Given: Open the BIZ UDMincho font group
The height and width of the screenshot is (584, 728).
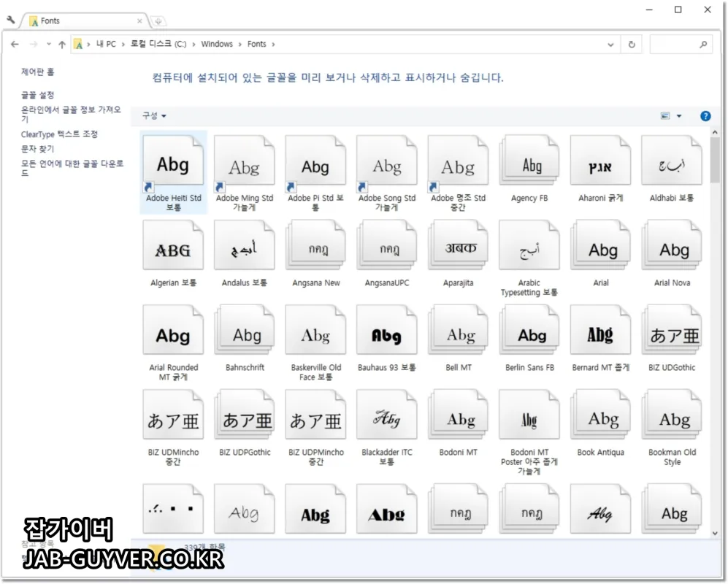Looking at the screenshot, I should (173, 416).
